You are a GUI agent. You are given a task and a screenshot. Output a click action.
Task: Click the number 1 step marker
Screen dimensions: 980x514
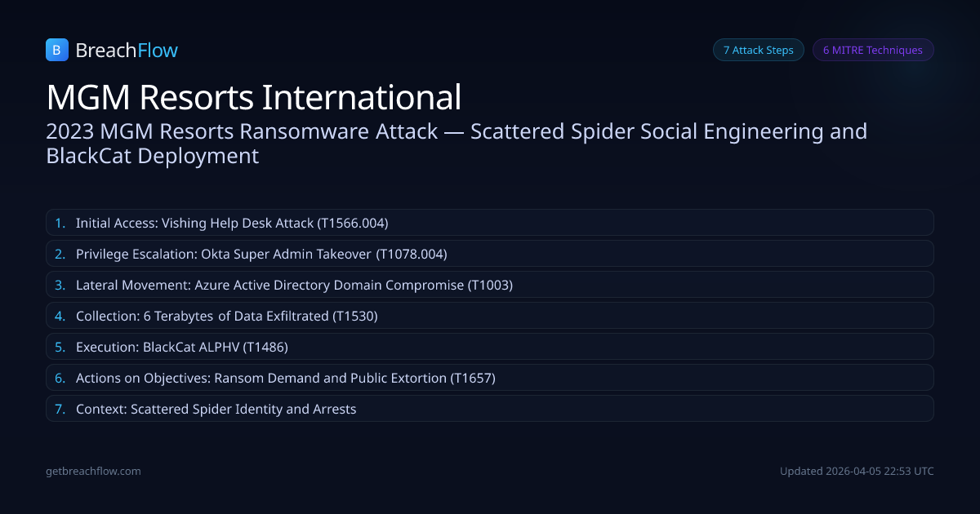tap(60, 223)
